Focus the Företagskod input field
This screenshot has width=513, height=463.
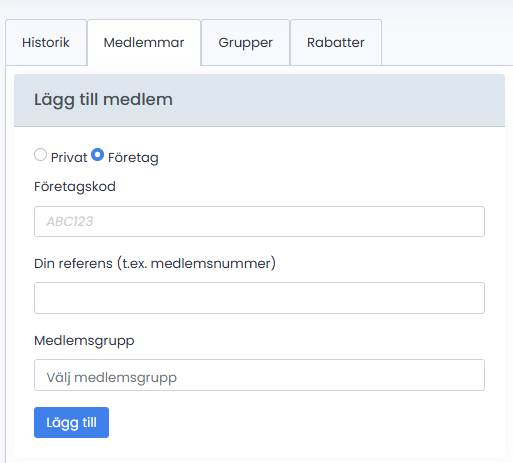(x=259, y=221)
